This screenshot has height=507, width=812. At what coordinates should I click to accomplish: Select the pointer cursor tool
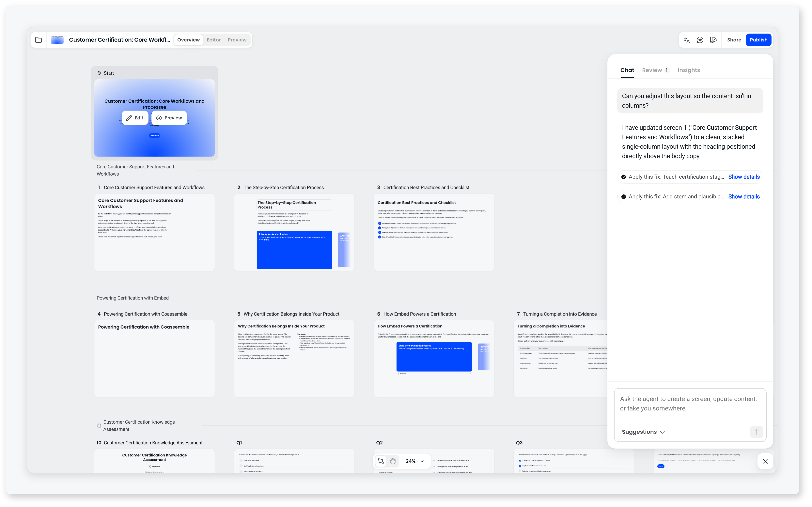click(381, 461)
